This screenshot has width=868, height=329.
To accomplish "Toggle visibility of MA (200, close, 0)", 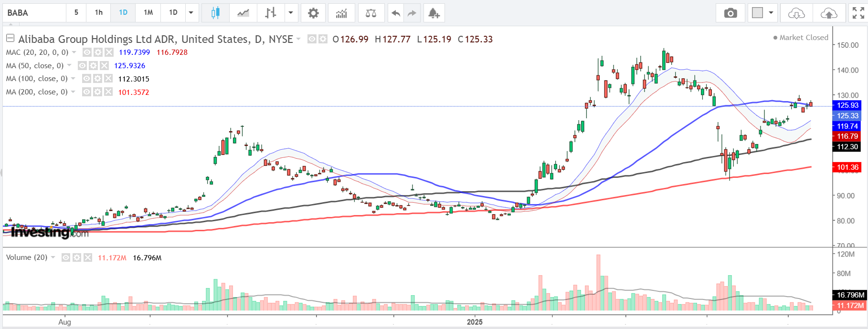I will [86, 92].
